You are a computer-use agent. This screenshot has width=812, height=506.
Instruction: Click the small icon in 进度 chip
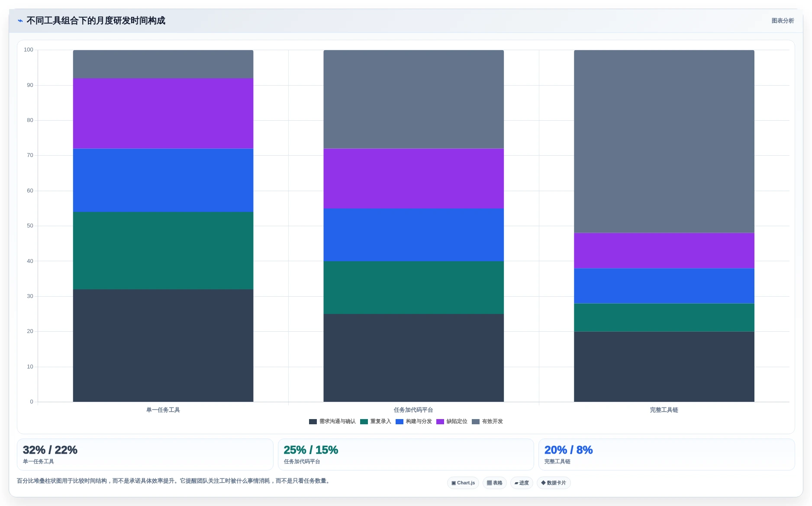point(516,483)
